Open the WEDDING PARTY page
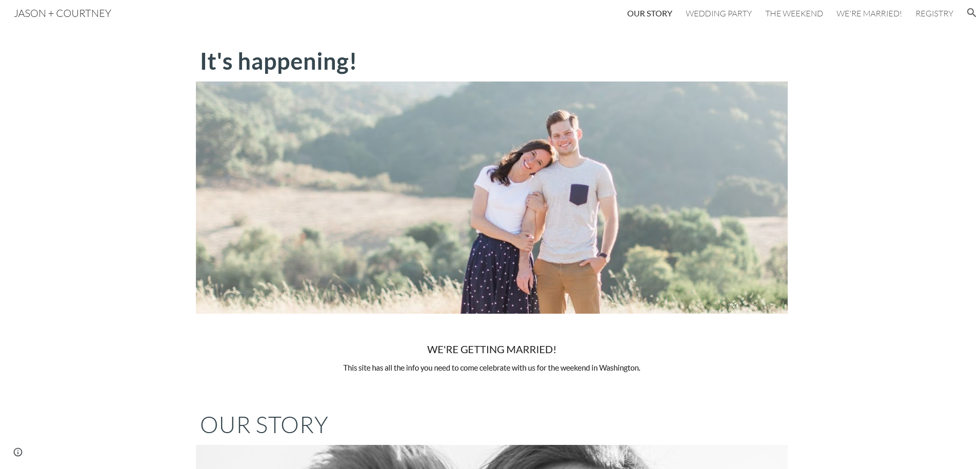 718,13
